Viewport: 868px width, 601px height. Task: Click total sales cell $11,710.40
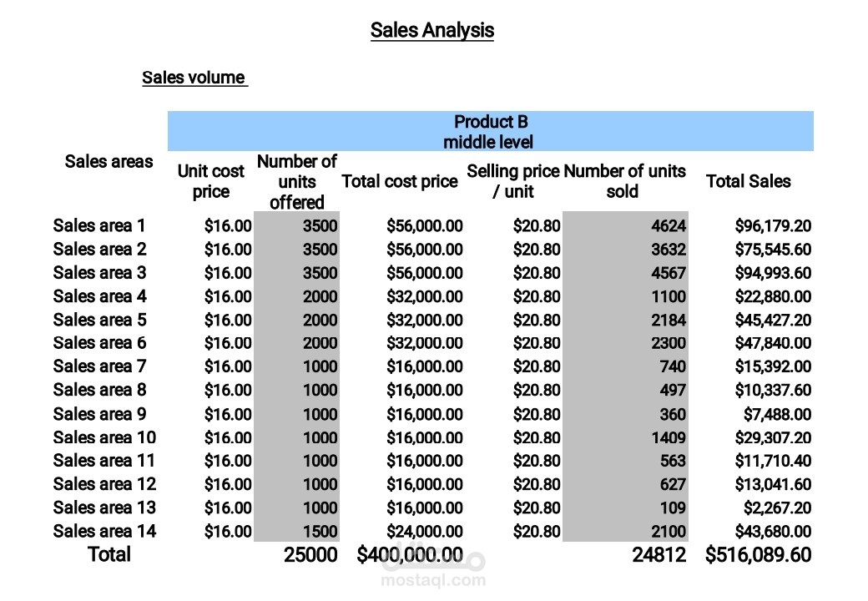pos(774,461)
